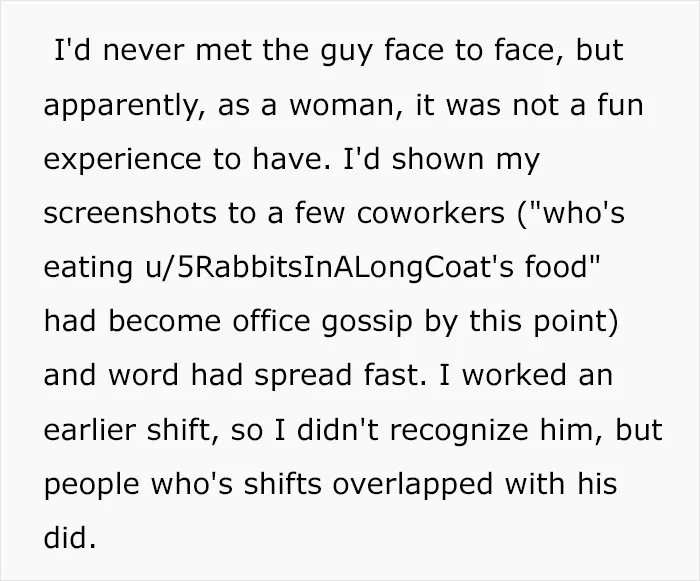Click the word "coworkers" in the text
The image size is (700, 581).
[x=430, y=213]
